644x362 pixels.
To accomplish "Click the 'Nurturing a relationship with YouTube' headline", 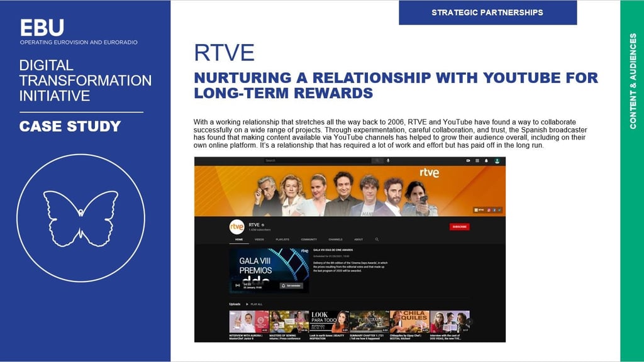I will point(396,85).
